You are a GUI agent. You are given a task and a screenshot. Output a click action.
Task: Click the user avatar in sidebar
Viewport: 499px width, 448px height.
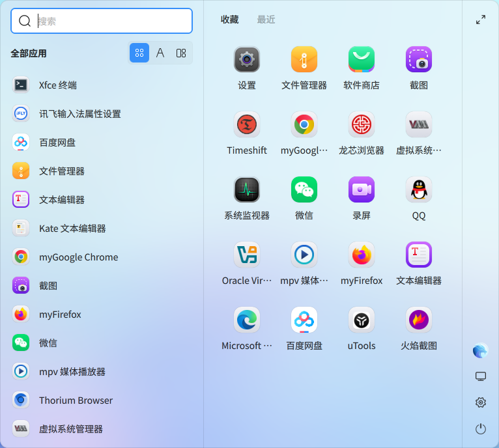click(x=481, y=350)
